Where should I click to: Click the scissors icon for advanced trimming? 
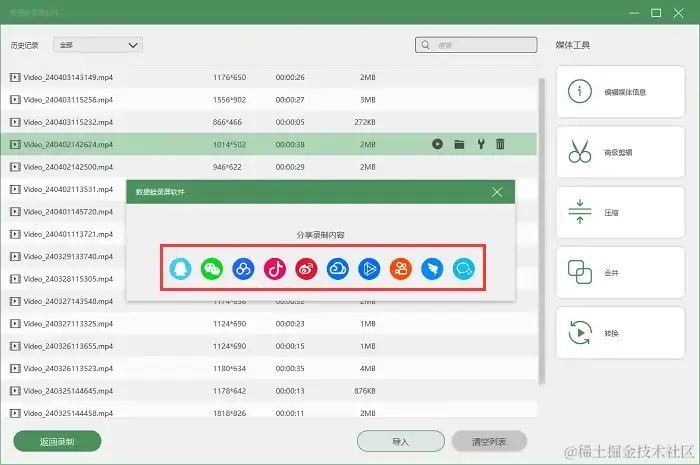tap(579, 151)
